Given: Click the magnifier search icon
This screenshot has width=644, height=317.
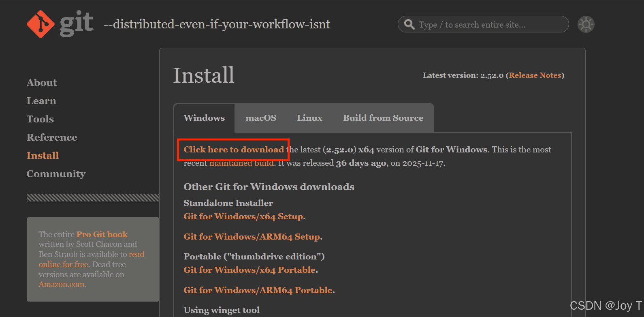Looking at the screenshot, I should tap(409, 24).
